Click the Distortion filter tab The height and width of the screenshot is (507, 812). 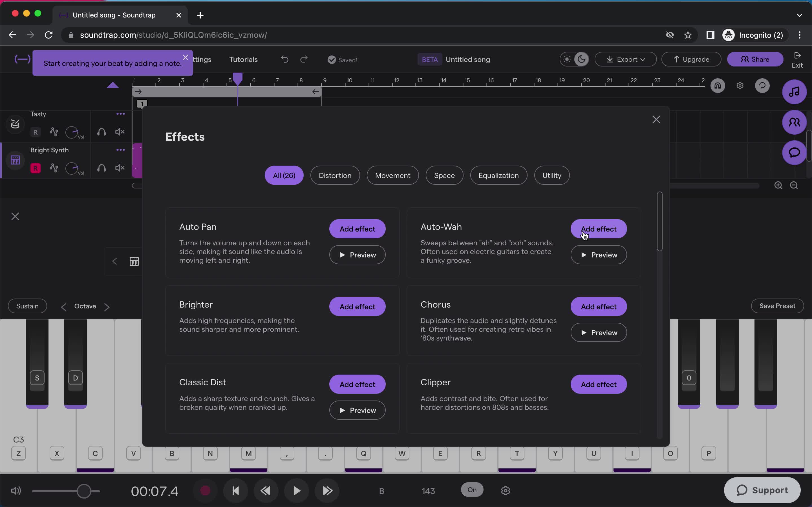[335, 175]
